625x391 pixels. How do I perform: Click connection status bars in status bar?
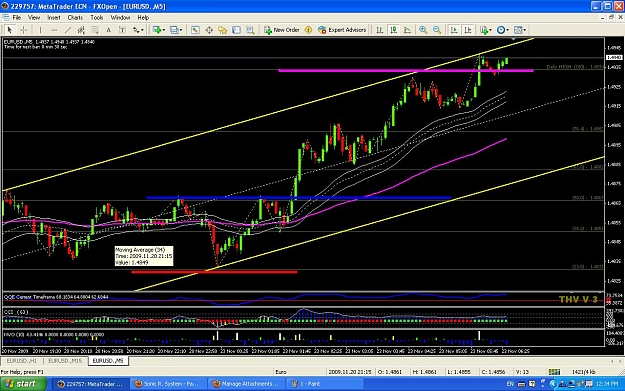[x=554, y=372]
